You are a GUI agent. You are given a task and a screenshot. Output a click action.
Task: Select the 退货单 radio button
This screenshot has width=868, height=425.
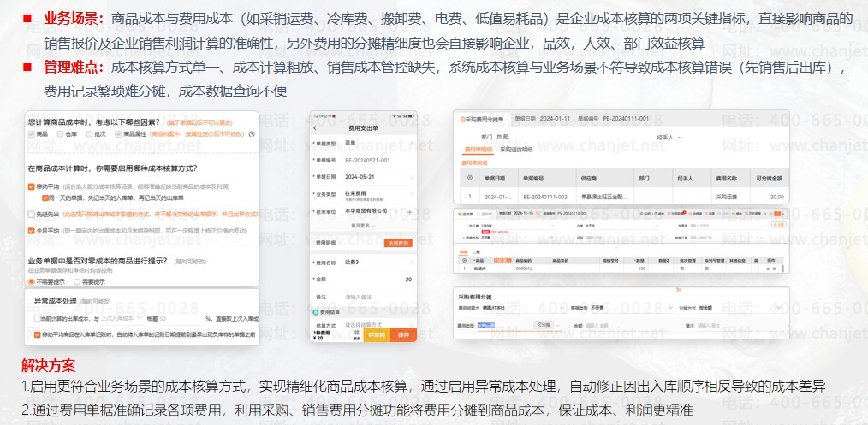point(479,213)
